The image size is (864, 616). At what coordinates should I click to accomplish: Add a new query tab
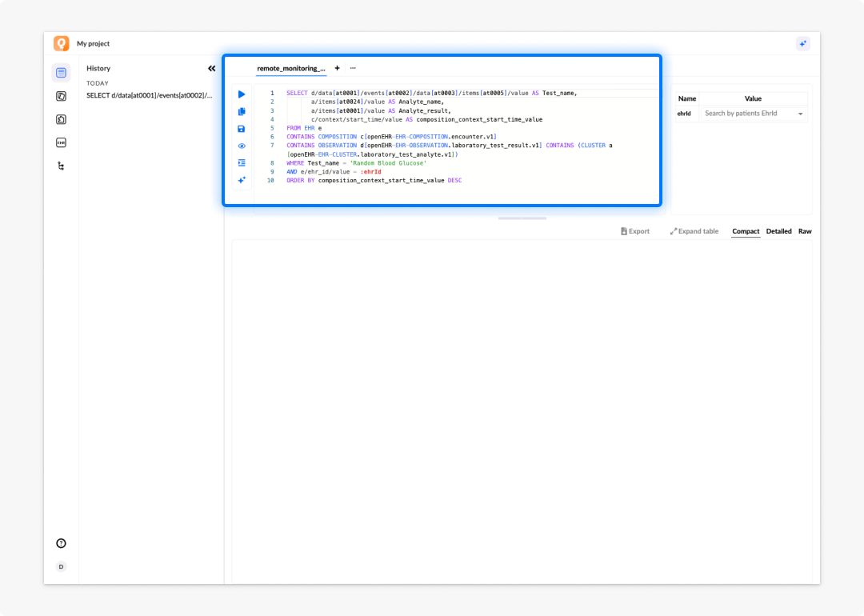(x=338, y=68)
